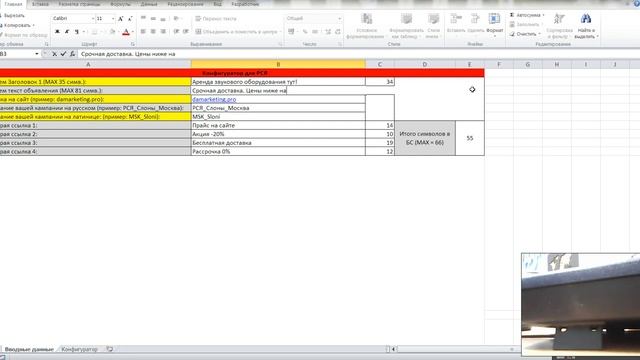Apply the red font color A icon

(x=126, y=31)
